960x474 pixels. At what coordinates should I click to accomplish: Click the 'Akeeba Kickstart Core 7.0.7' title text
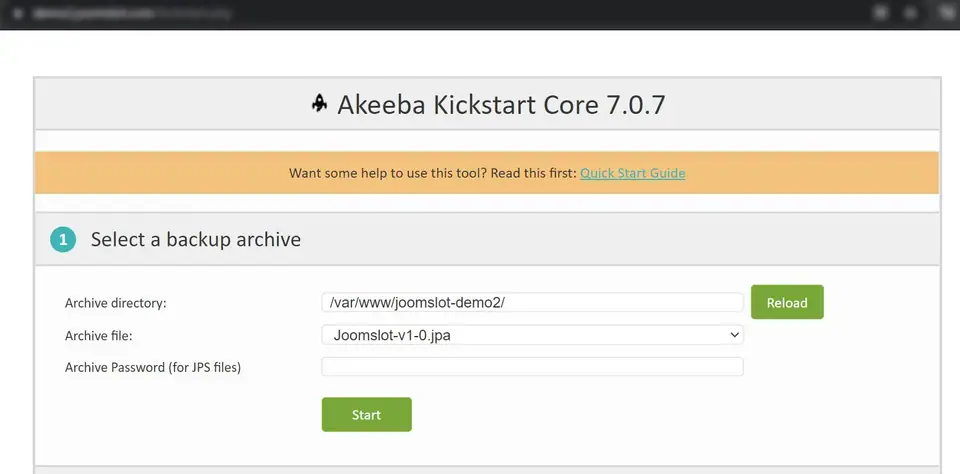501,105
